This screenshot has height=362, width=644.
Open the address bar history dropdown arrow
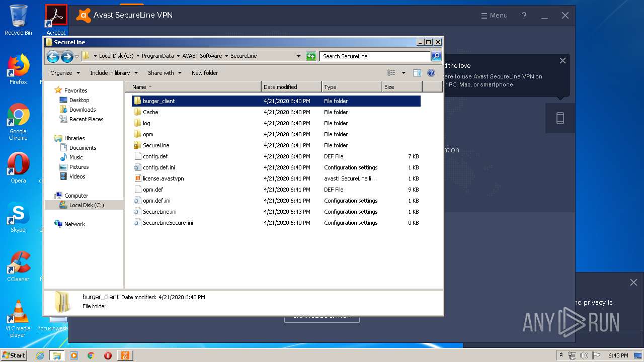click(298, 56)
